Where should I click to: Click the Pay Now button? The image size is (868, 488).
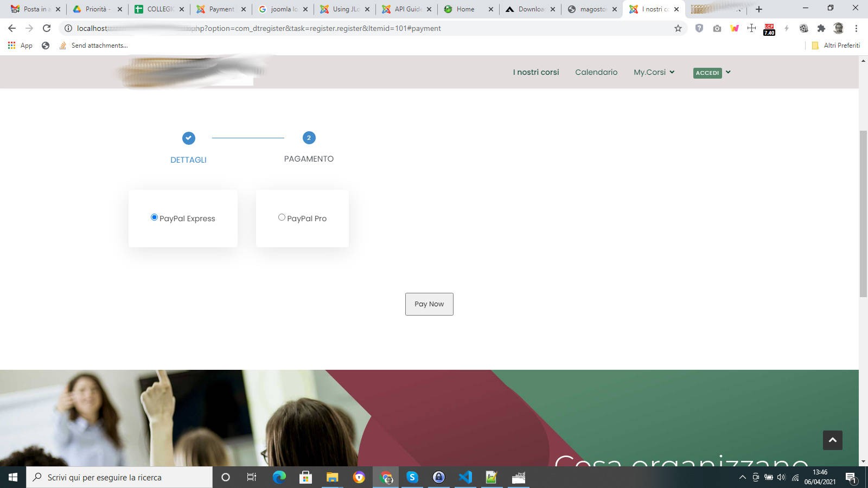pyautogui.click(x=429, y=304)
